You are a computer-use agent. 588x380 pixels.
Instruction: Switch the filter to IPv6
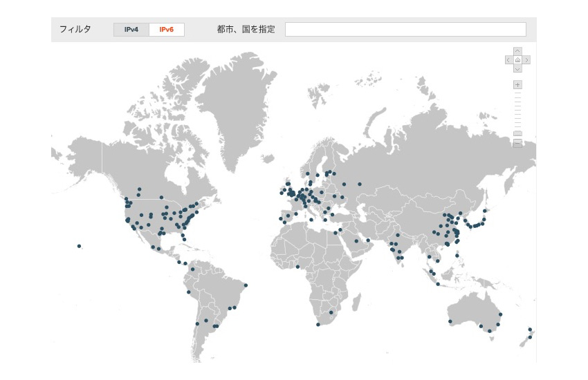[167, 30]
